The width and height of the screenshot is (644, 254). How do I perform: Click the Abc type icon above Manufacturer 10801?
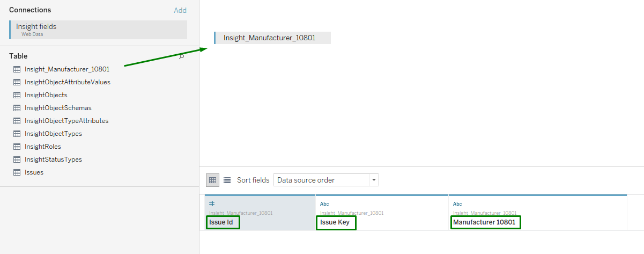click(457, 204)
